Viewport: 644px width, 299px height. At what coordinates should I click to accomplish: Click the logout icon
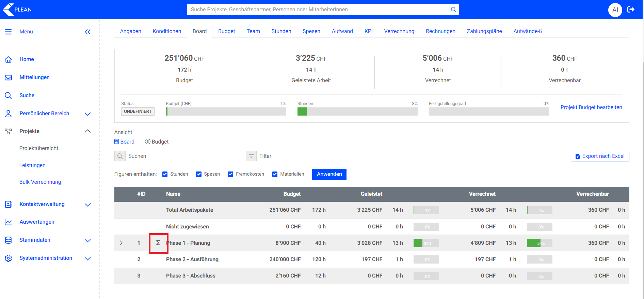pos(631,10)
